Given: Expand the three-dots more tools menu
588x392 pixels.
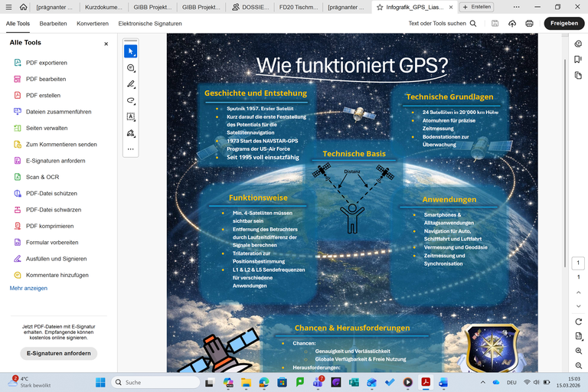Looking at the screenshot, I should [x=131, y=149].
